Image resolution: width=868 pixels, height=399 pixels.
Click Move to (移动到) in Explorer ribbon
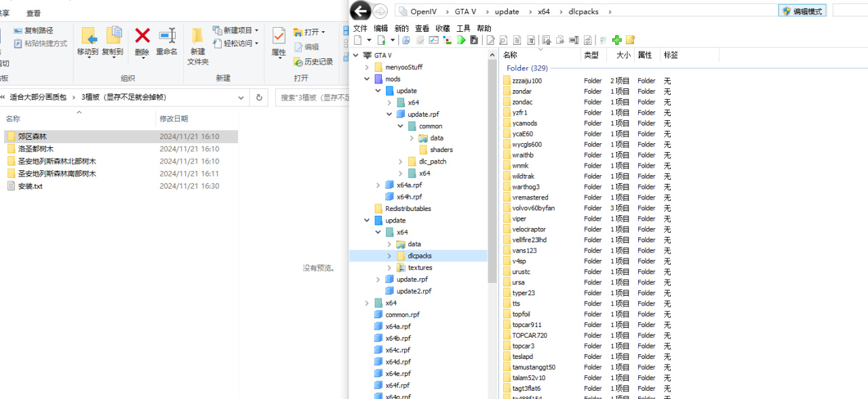click(88, 41)
